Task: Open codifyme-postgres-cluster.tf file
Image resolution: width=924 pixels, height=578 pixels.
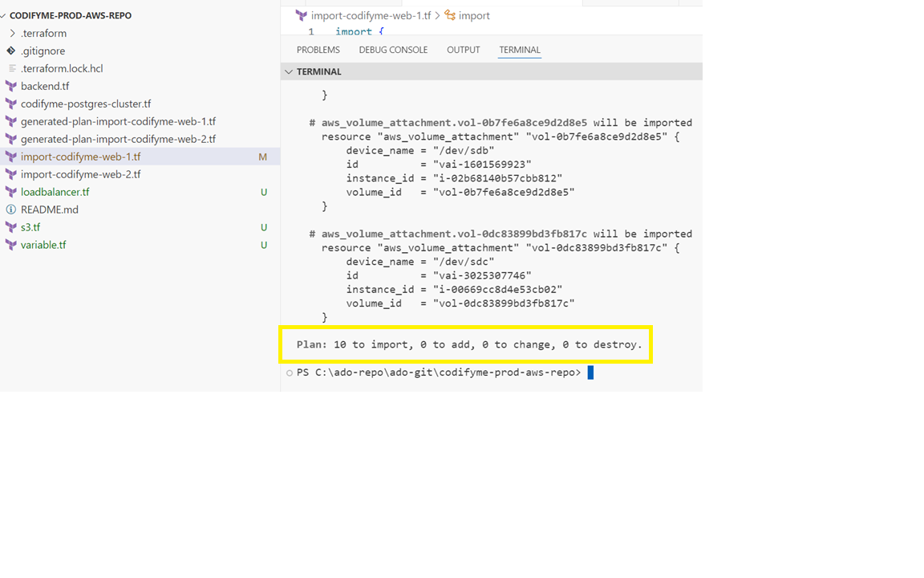Action: 86,104
